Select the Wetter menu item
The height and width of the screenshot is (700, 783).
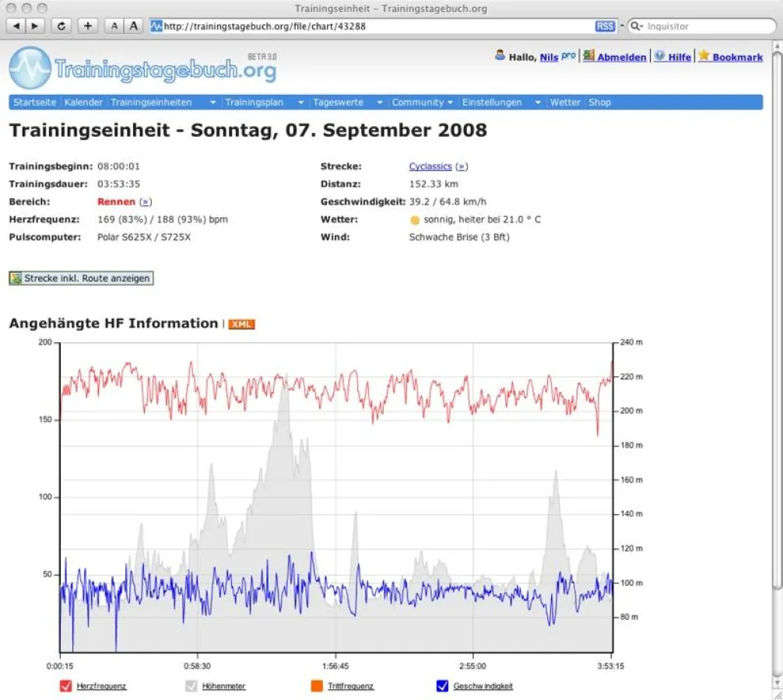(x=565, y=103)
